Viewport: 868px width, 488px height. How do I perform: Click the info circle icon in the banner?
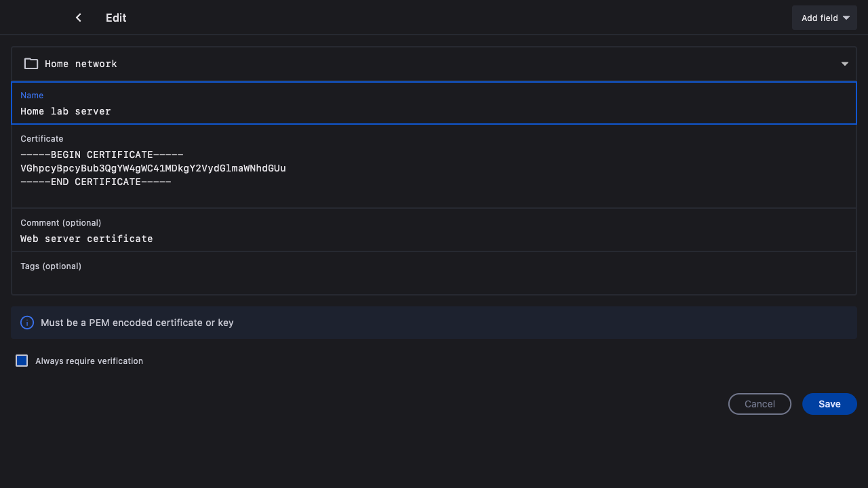tap(27, 323)
